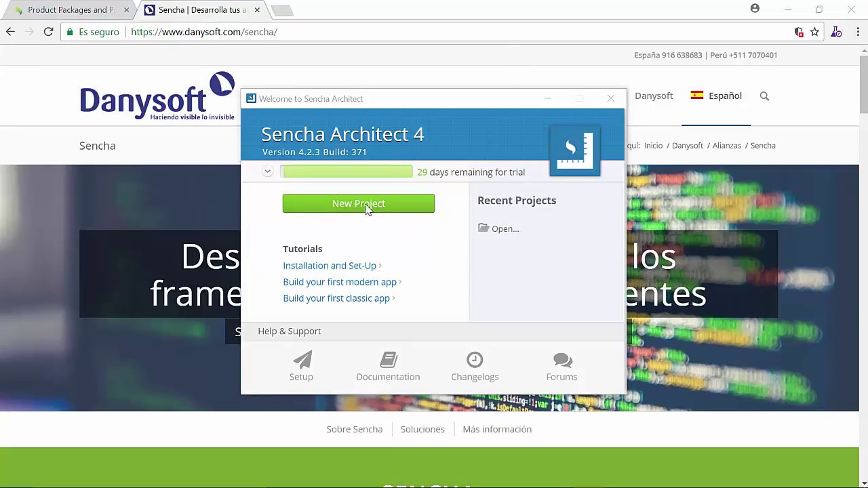Expand the trial info chevron

click(x=267, y=171)
